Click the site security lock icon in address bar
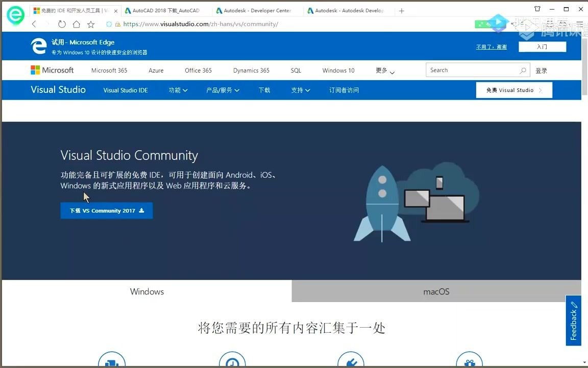The height and width of the screenshot is (368, 588). click(118, 24)
